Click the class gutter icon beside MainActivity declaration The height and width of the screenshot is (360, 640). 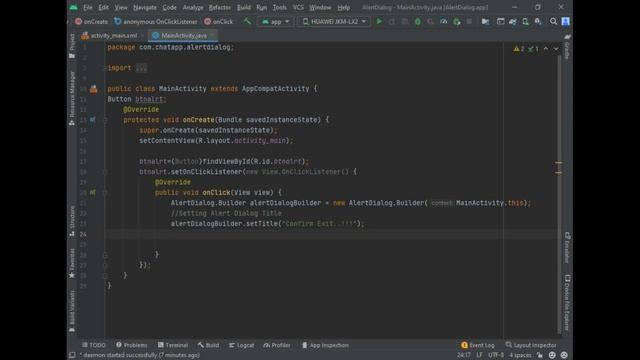pyautogui.click(x=93, y=89)
